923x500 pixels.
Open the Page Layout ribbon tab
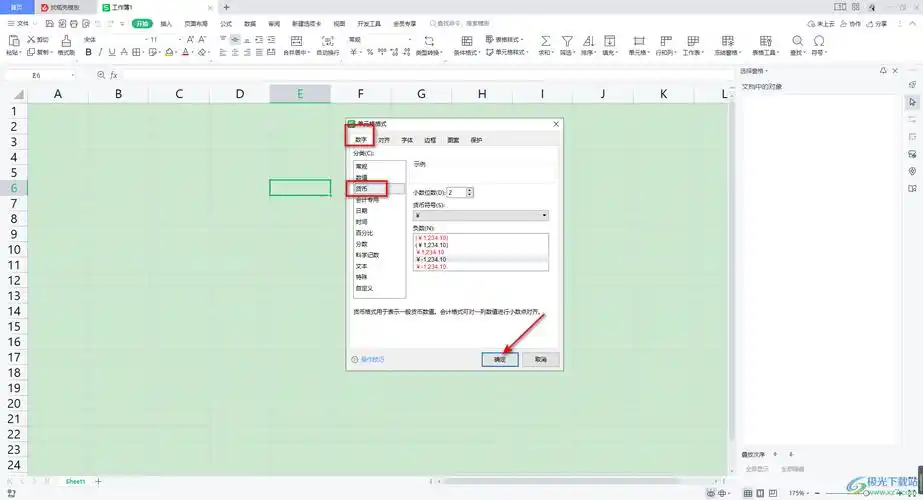[x=196, y=24]
